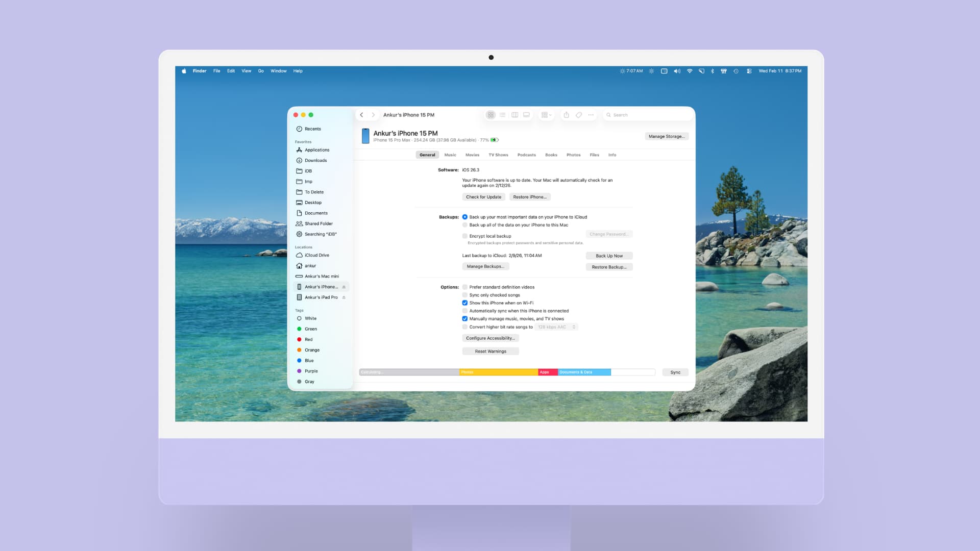Viewport: 980px width, 551px height.
Task: Open the More options ellipsis menu
Action: point(591,115)
